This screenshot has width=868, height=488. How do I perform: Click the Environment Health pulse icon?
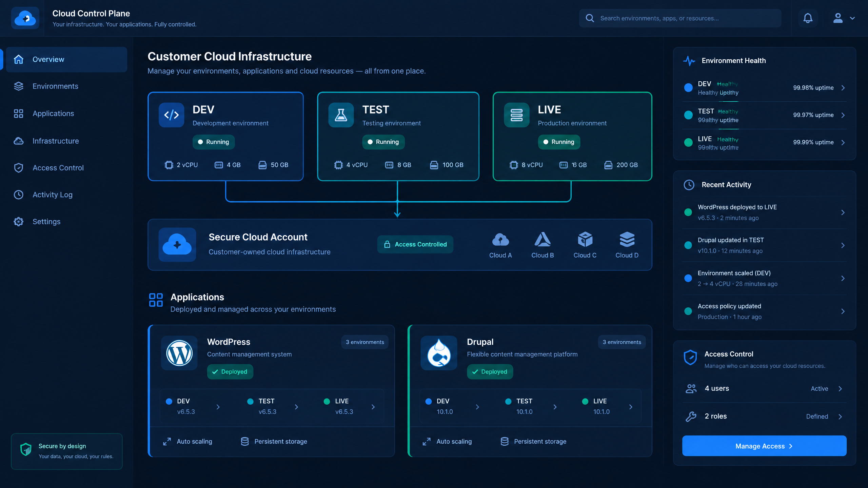(689, 61)
